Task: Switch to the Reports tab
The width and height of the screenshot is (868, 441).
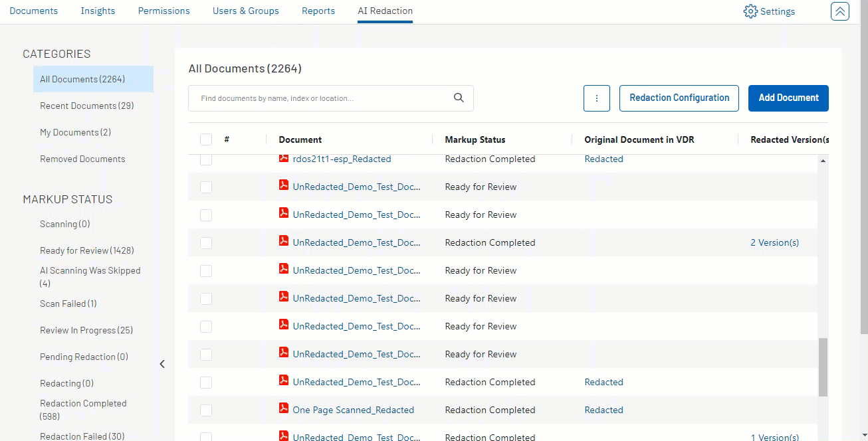Action: pyautogui.click(x=318, y=11)
